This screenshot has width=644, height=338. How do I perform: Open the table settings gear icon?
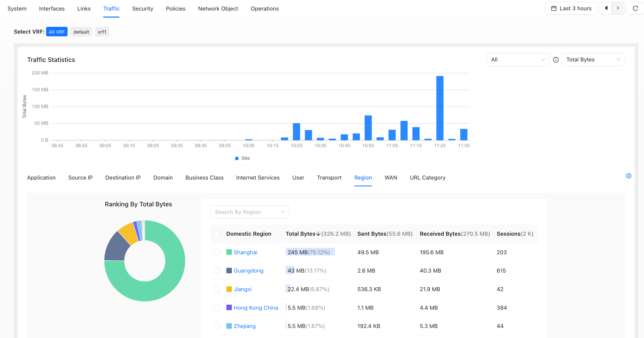click(x=628, y=176)
